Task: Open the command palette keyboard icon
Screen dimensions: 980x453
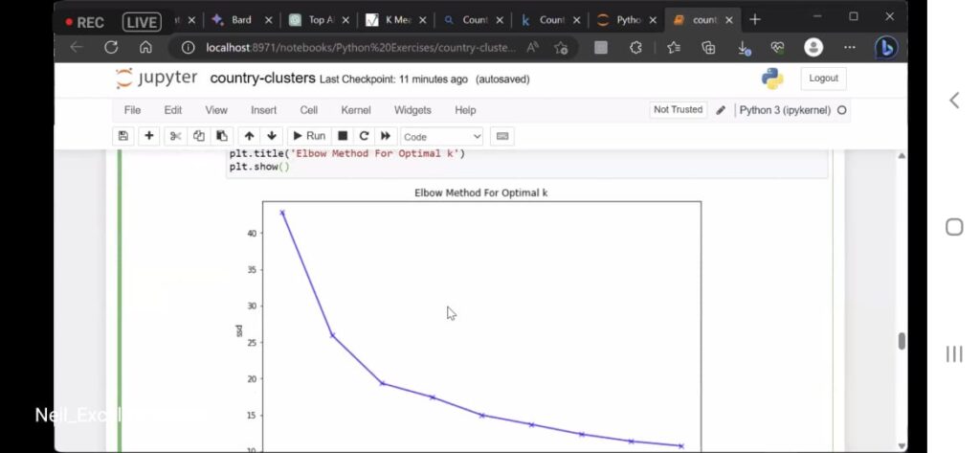Action: point(502,136)
